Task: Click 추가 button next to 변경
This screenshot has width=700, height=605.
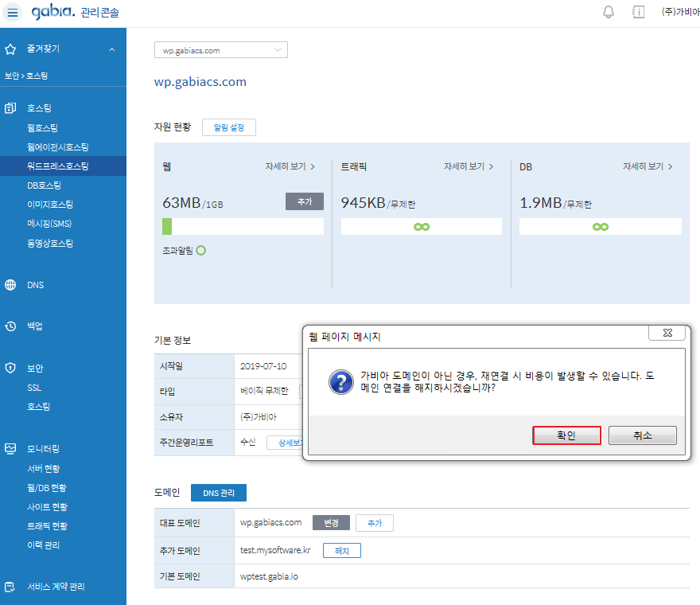Action: coord(375,523)
